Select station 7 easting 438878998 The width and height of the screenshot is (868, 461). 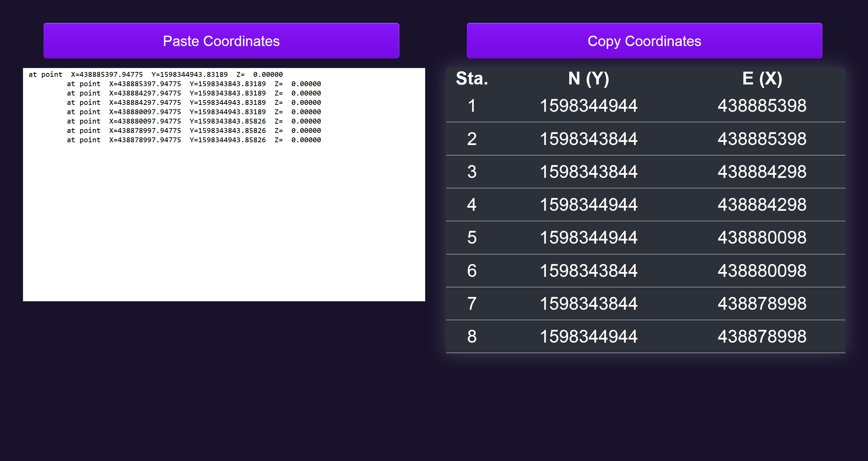click(762, 304)
